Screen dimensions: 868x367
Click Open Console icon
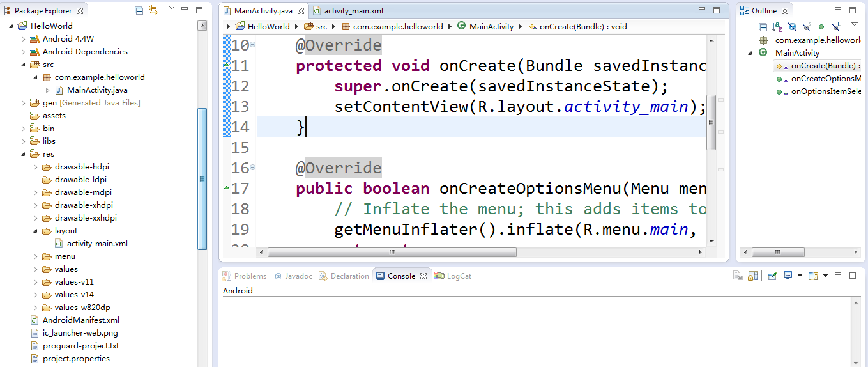[x=813, y=276]
